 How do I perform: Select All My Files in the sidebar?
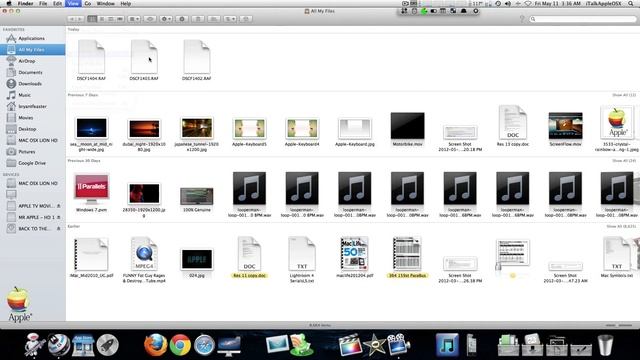click(33, 49)
